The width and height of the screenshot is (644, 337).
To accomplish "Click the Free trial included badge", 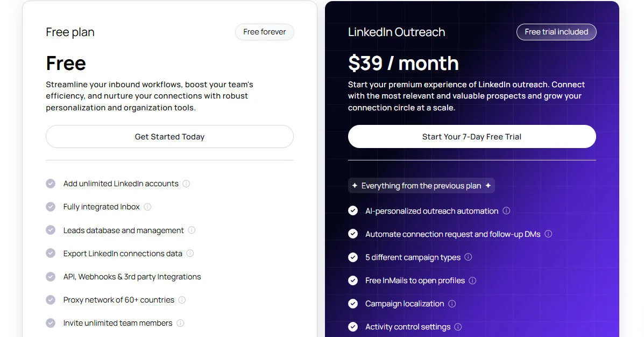I will [x=556, y=32].
